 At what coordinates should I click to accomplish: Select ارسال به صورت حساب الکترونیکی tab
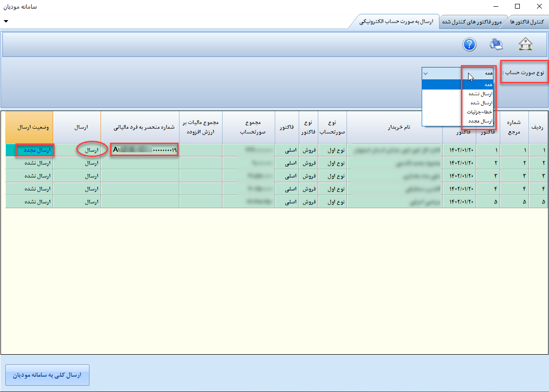pyautogui.click(x=396, y=22)
